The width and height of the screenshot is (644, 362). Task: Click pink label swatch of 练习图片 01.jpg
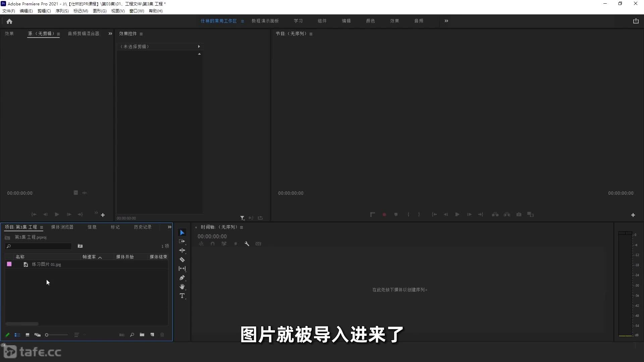point(9,264)
